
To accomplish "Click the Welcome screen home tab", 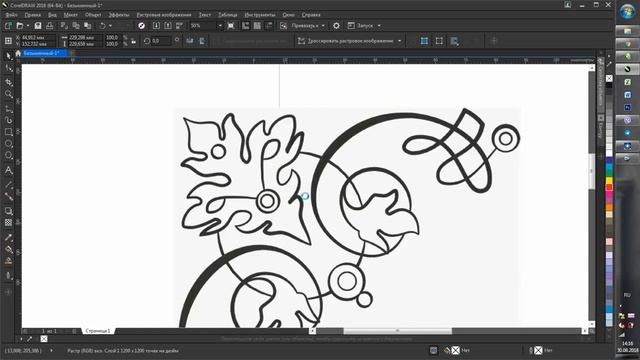I will pos(18,53).
